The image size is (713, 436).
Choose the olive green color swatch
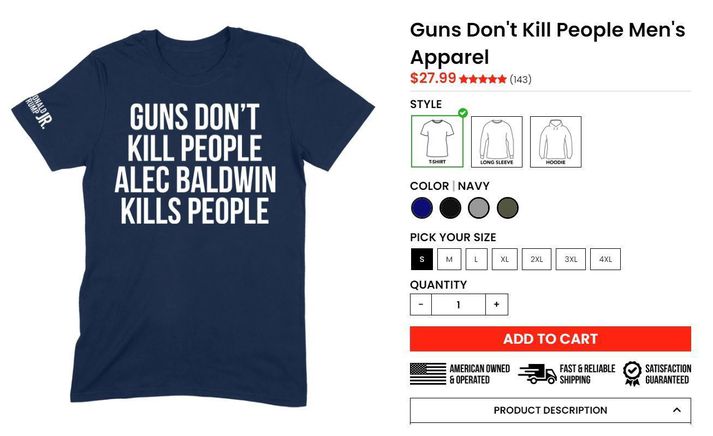[x=507, y=208]
